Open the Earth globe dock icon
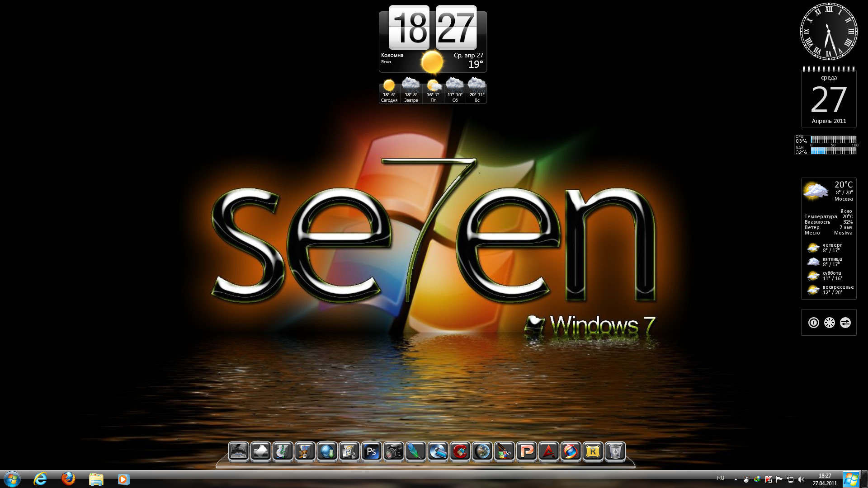The width and height of the screenshot is (868, 488). (x=482, y=451)
